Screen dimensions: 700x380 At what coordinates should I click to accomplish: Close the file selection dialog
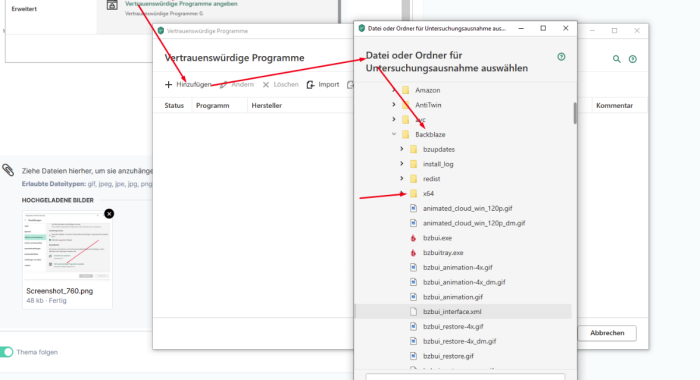[566, 28]
